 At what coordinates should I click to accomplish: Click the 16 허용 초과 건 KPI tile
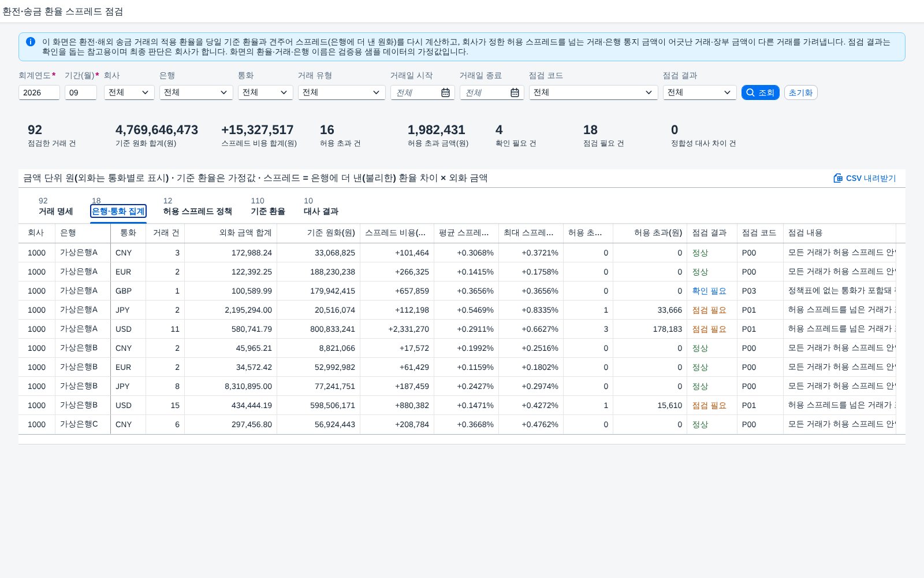[x=340, y=136]
